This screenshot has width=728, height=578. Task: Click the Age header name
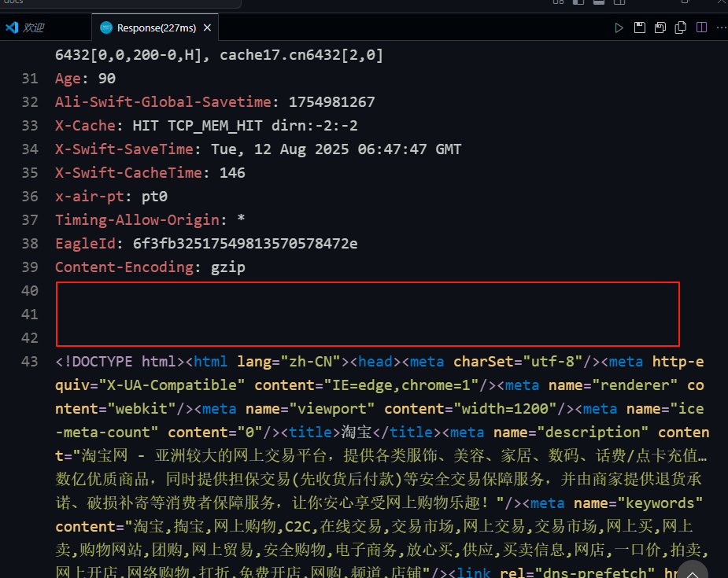68,79
